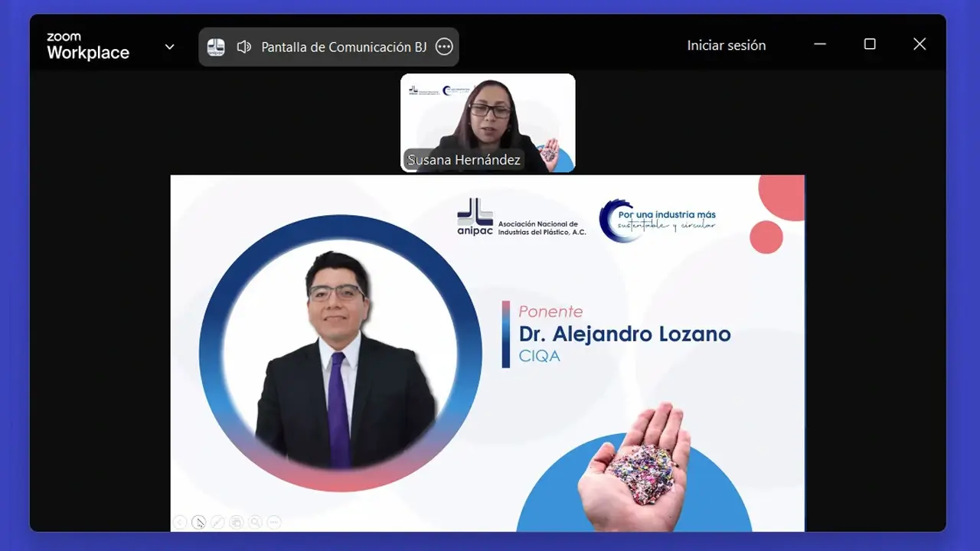Click the Susana Hernández name label
The height and width of the screenshot is (551, 980).
[462, 160]
